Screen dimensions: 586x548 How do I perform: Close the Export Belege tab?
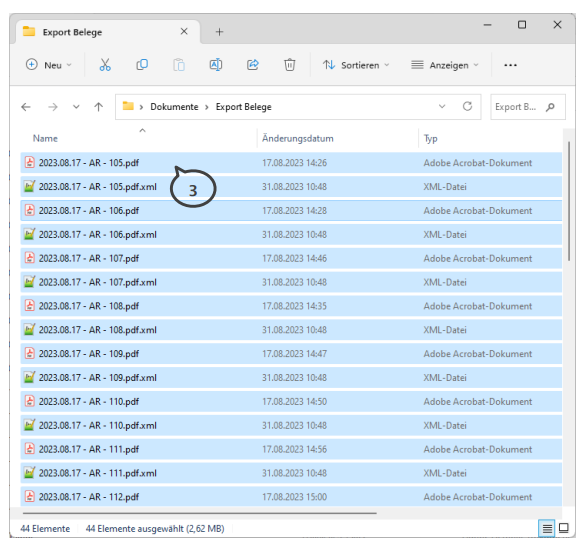point(184,31)
